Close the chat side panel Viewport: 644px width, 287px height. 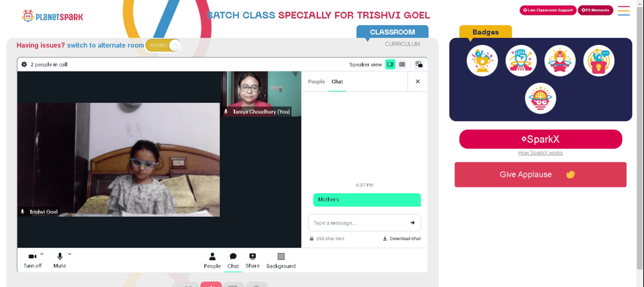click(418, 81)
